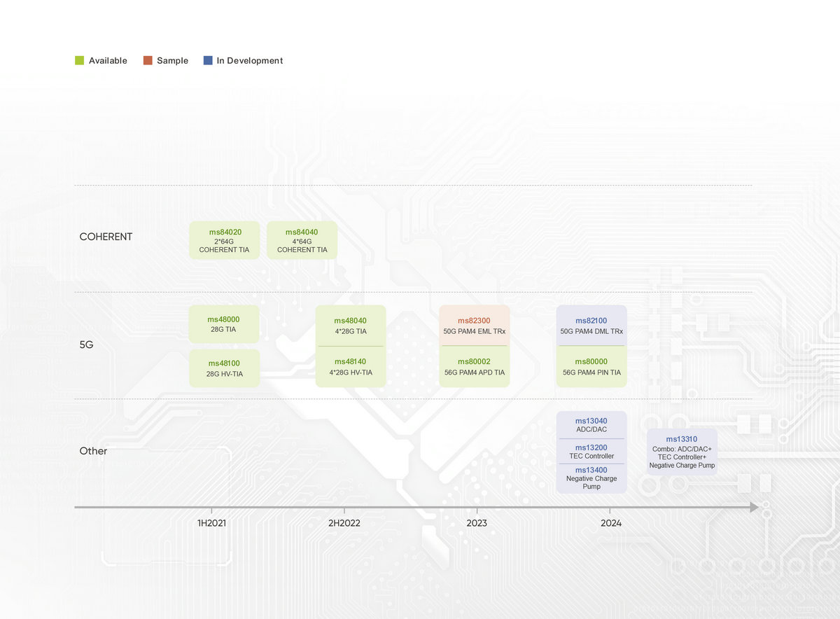Click the ms48000 28G TIA product
Viewport: 840px width, 619px height.
pos(224,324)
